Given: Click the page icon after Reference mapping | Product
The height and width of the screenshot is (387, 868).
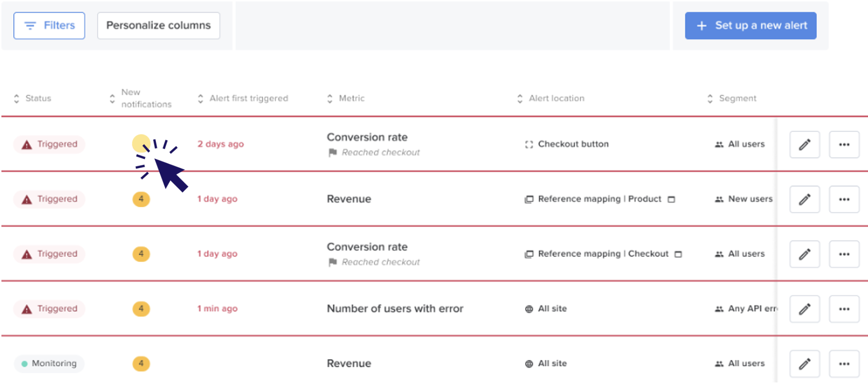Looking at the screenshot, I should pyautogui.click(x=671, y=199).
